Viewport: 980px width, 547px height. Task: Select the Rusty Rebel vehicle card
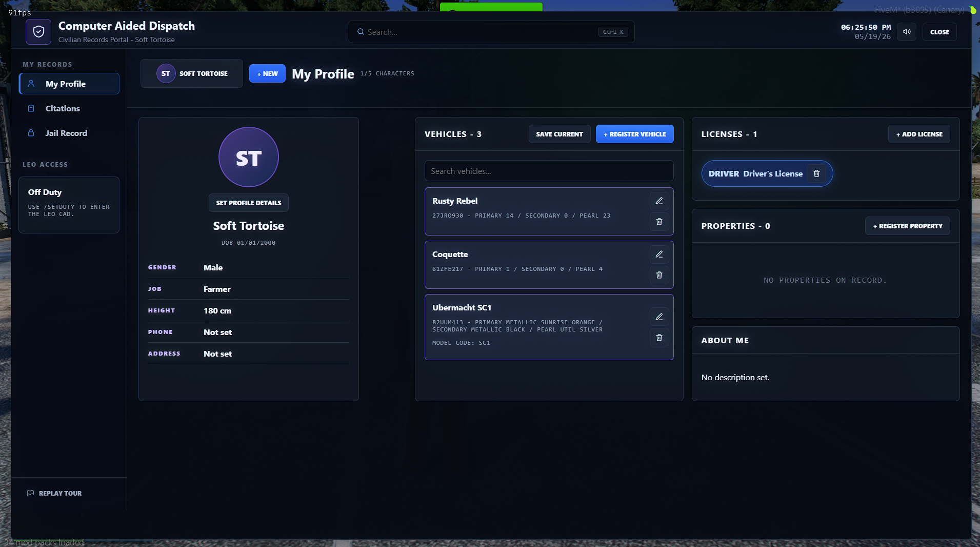pyautogui.click(x=549, y=211)
